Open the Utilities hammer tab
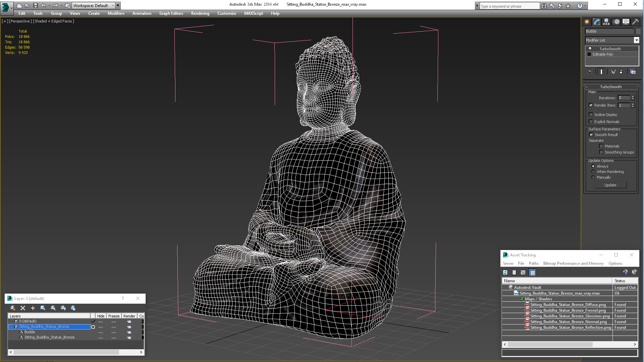 pyautogui.click(x=635, y=22)
